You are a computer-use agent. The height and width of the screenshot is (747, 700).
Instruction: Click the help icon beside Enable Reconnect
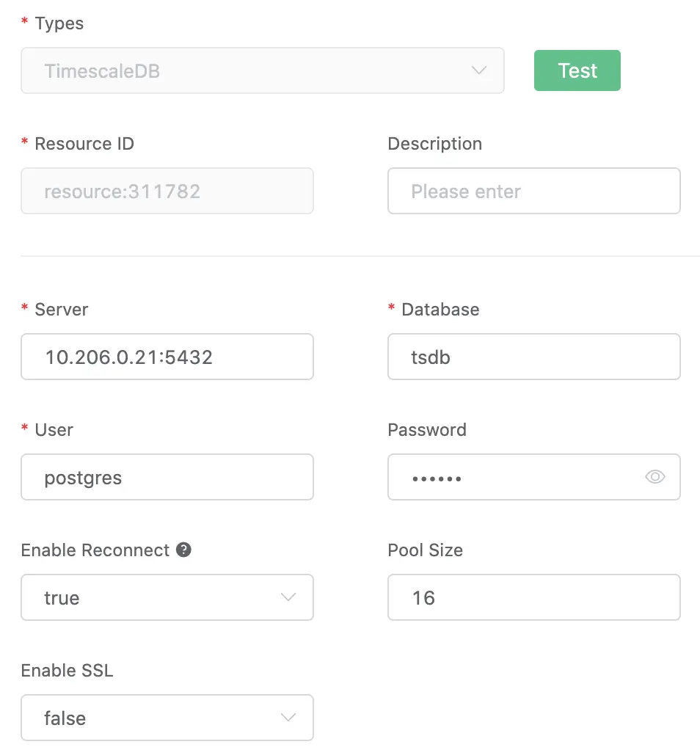click(185, 549)
